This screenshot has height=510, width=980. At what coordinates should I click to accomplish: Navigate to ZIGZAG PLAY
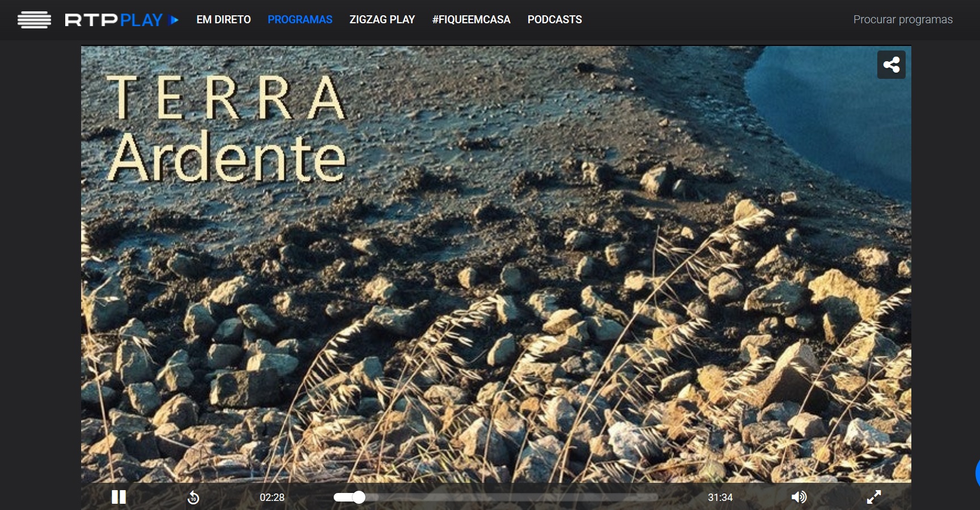click(x=382, y=20)
